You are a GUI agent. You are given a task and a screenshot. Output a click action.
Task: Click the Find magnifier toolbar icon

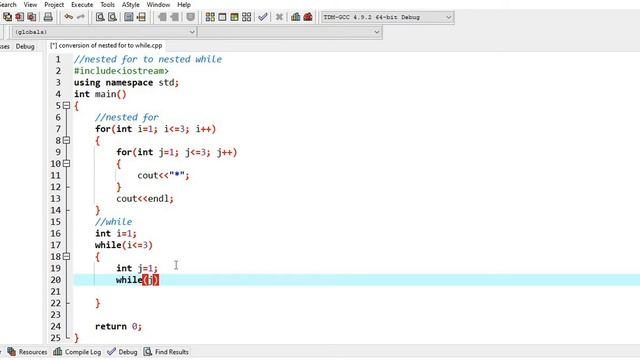click(100, 17)
